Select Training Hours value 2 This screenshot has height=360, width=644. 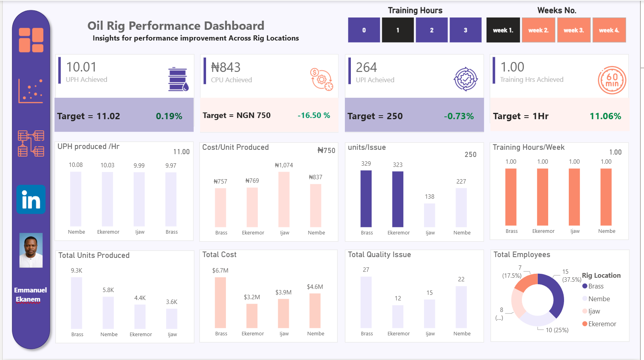click(432, 30)
